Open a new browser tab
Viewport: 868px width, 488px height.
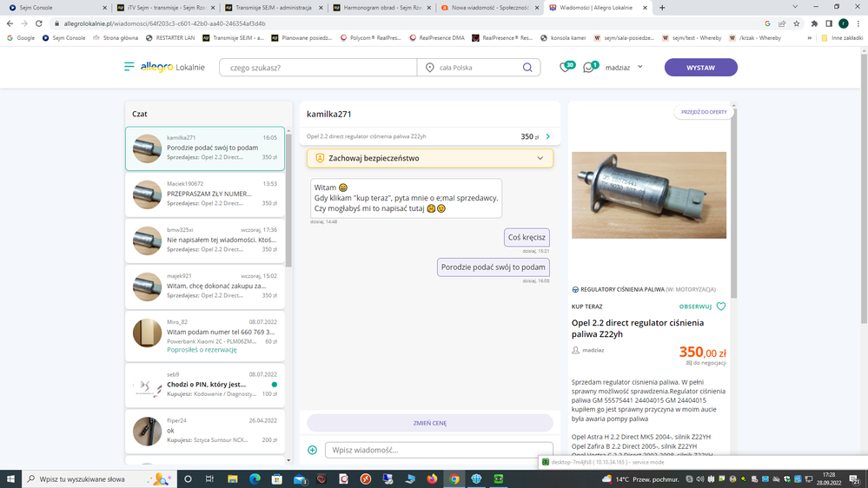coord(662,8)
